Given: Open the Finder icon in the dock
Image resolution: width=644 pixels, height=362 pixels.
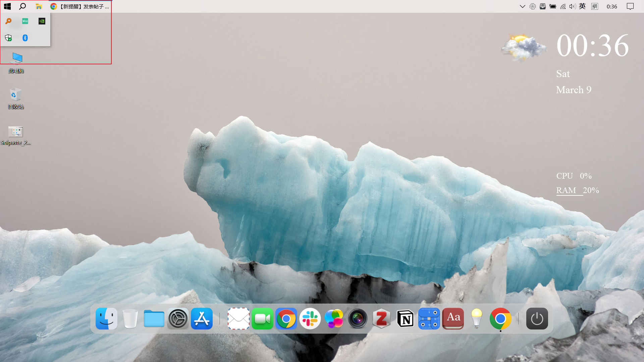Looking at the screenshot, I should 106,318.
